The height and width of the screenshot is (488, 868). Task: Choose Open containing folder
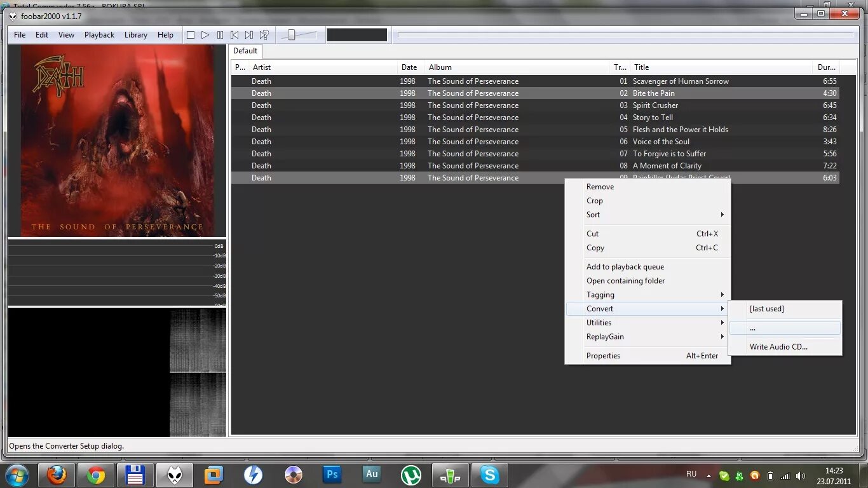(648, 281)
